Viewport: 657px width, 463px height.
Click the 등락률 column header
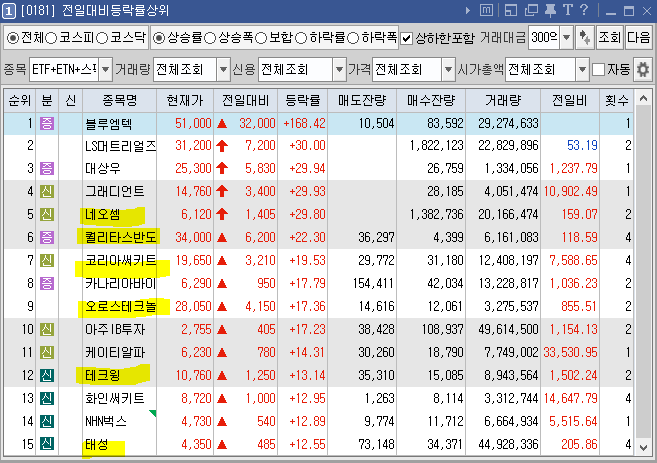point(303,101)
